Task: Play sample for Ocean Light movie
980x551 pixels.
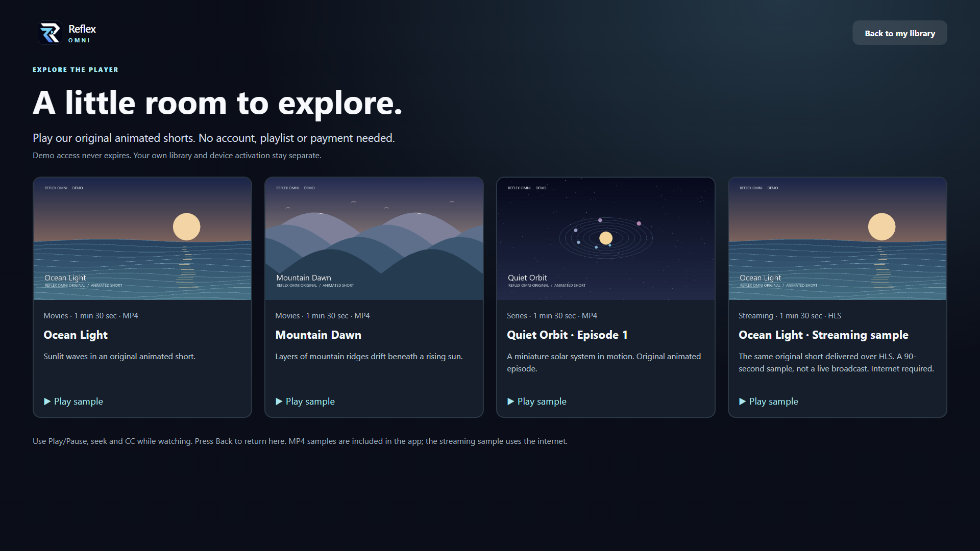Action: pyautogui.click(x=73, y=402)
